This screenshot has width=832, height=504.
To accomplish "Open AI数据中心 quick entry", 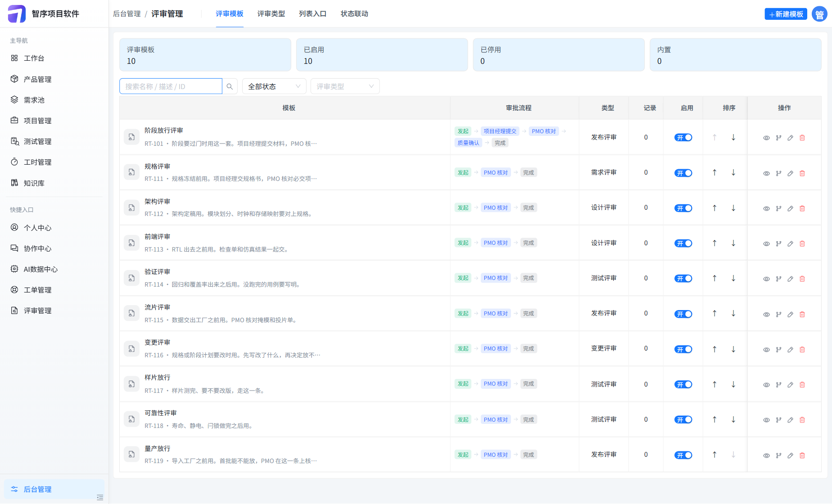I will 54,269.
